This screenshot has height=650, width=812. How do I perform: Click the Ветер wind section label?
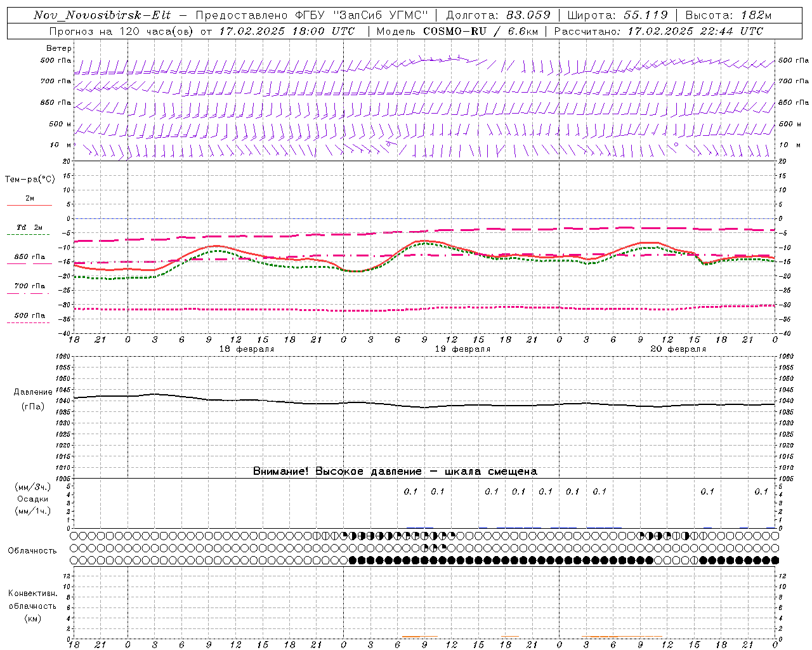[x=59, y=48]
